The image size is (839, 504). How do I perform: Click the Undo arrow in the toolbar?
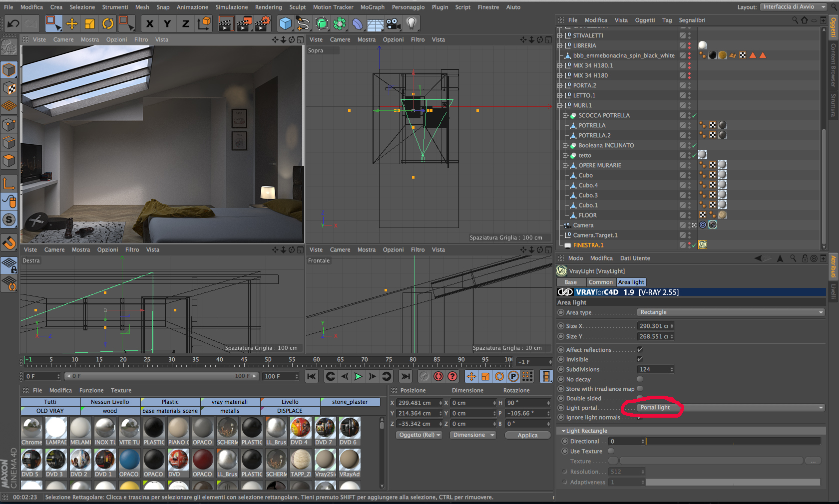pyautogui.click(x=13, y=23)
